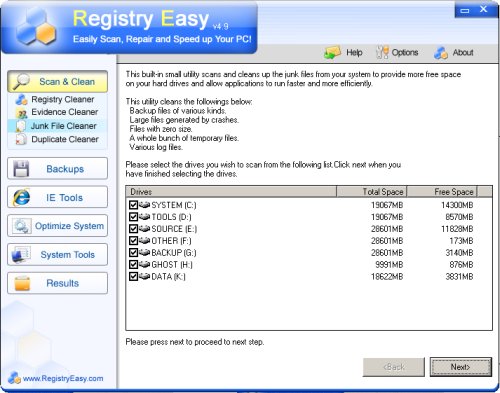Click the 9991MB total space value
500x393 pixels.
(389, 265)
